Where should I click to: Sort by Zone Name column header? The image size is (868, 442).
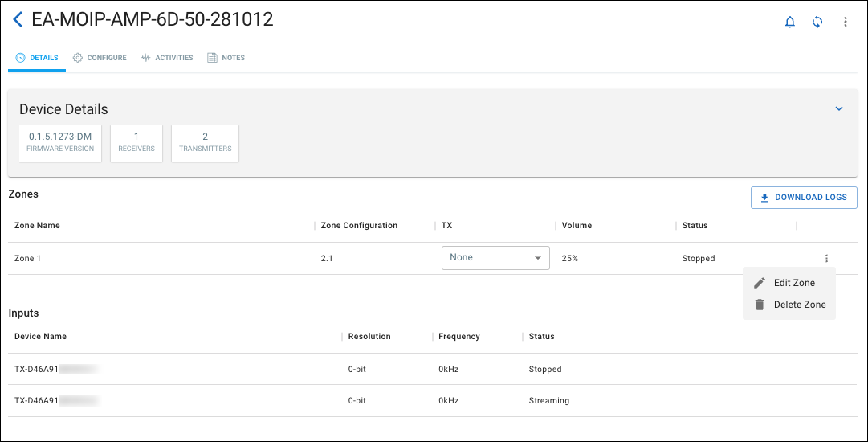pos(37,226)
